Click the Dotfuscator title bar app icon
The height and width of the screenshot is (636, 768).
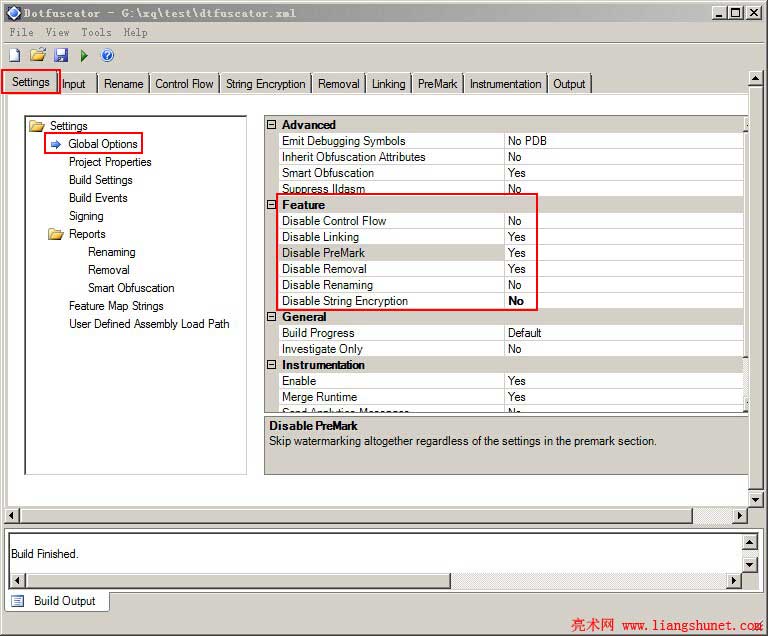14,13
